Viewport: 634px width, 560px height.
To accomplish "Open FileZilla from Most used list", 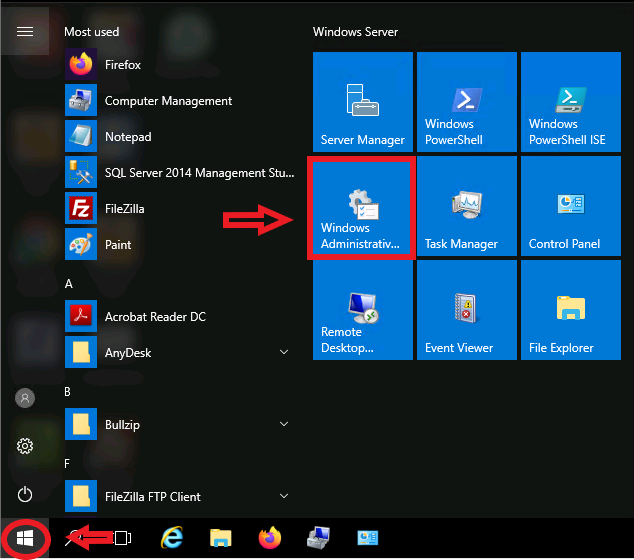I will point(180,208).
